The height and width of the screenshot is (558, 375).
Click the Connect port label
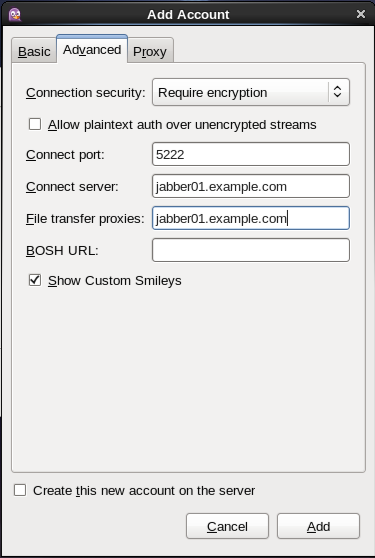(x=65, y=155)
